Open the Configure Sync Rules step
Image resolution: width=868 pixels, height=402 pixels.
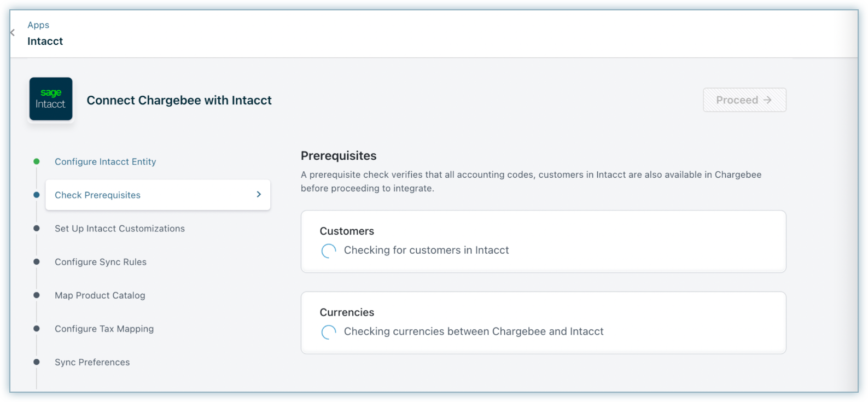101,262
